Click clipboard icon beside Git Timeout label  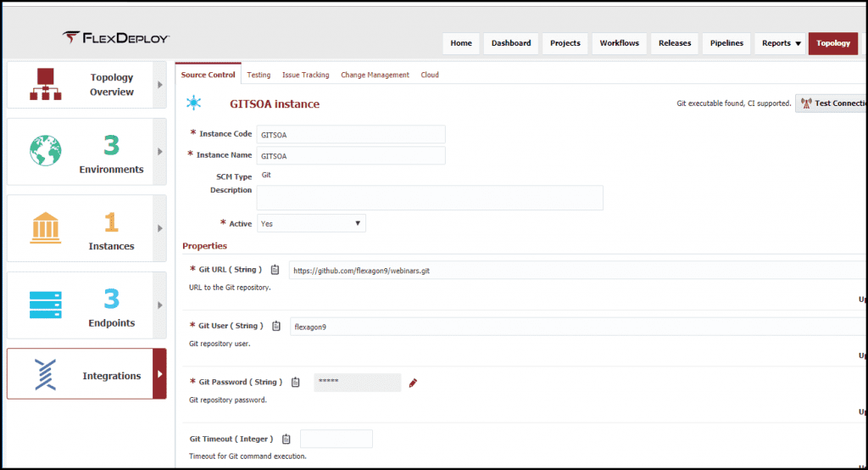pos(287,439)
